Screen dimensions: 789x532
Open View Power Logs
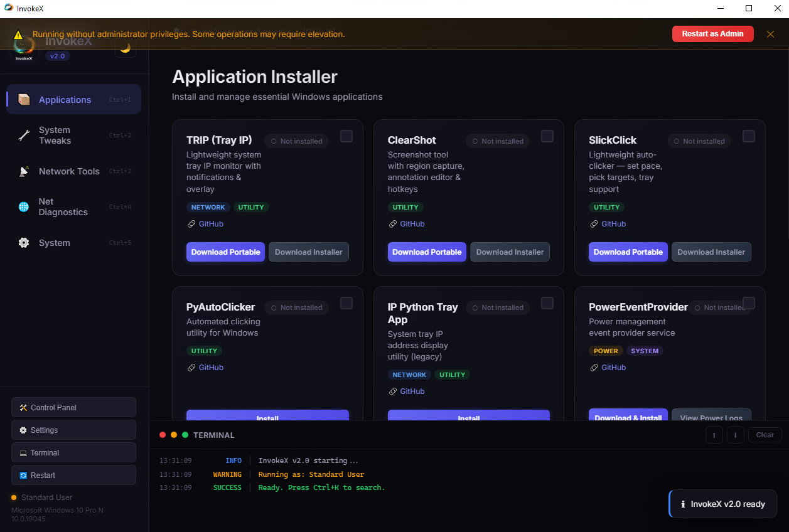(x=711, y=415)
